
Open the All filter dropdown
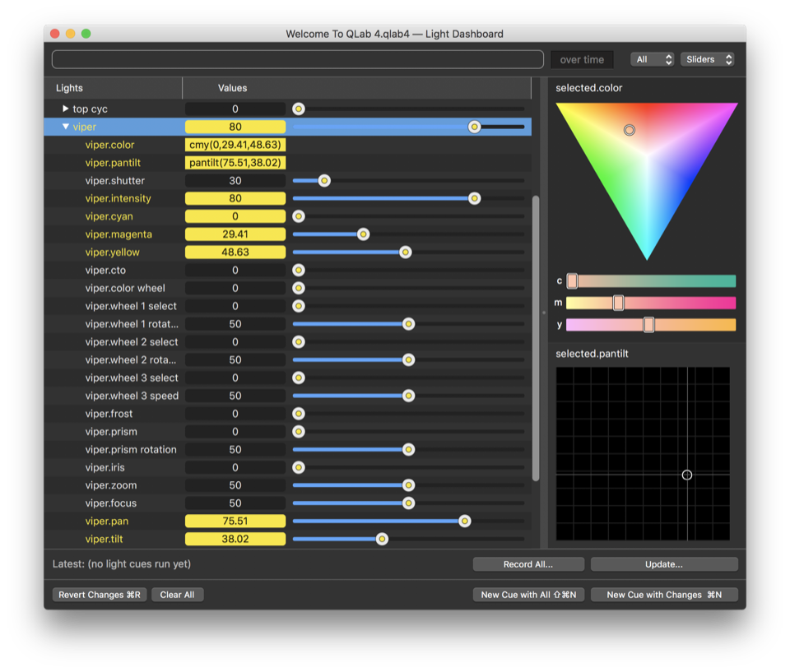click(x=652, y=59)
